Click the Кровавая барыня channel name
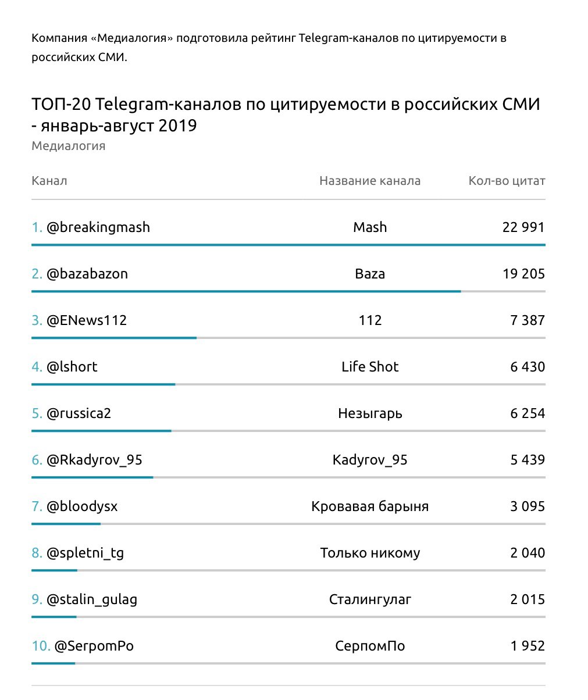Image resolution: width=588 pixels, height=700 pixels. pyautogui.click(x=370, y=506)
